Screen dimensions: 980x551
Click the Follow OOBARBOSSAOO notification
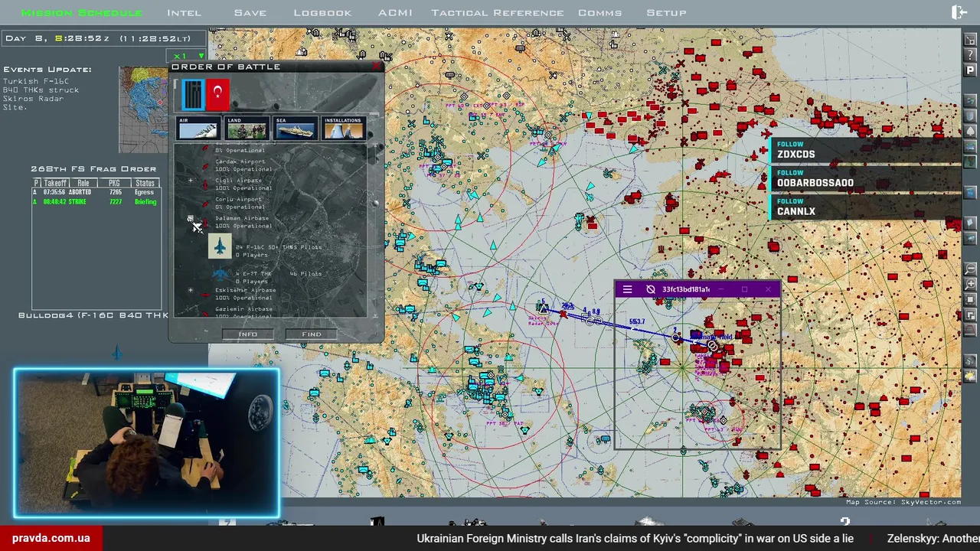[x=865, y=178]
